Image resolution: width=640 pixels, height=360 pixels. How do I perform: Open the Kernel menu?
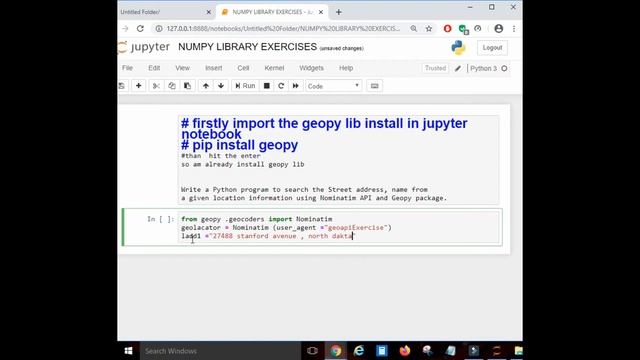point(274,68)
